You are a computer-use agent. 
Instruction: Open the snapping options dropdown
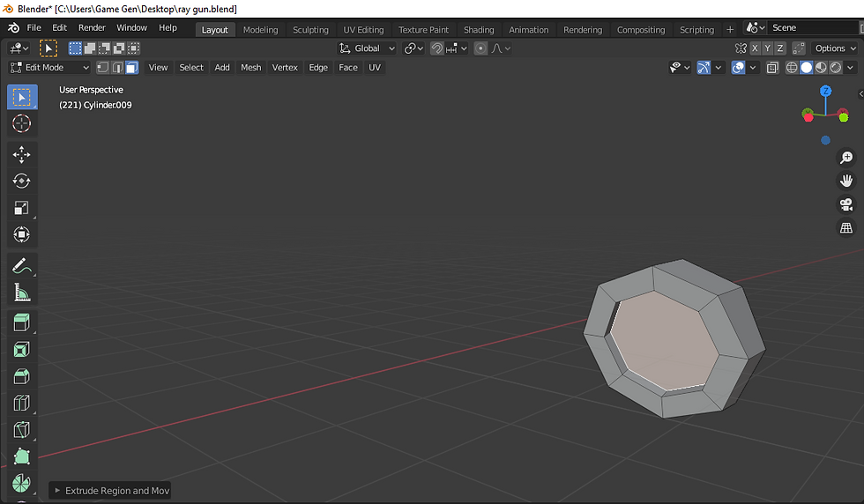click(457, 48)
